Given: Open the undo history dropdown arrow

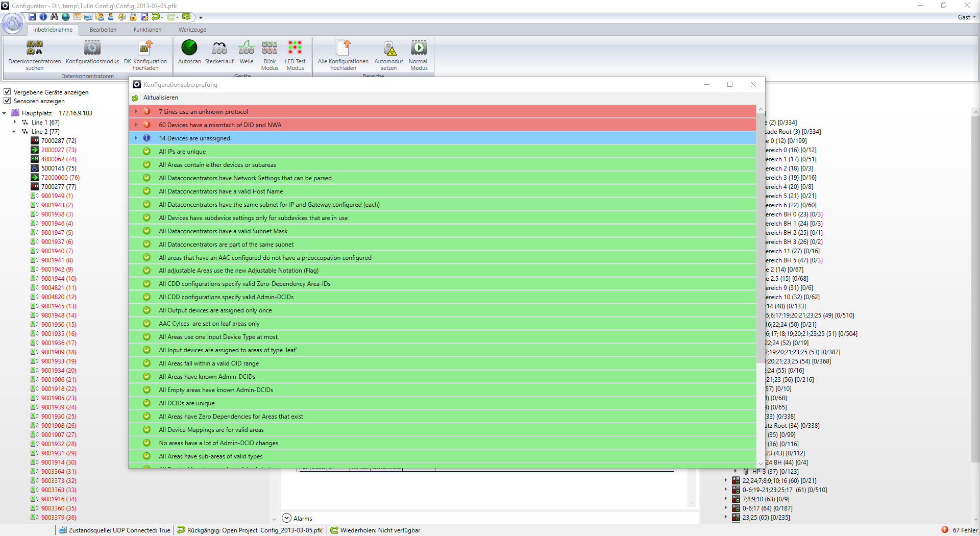Looking at the screenshot, I should coord(162,17).
